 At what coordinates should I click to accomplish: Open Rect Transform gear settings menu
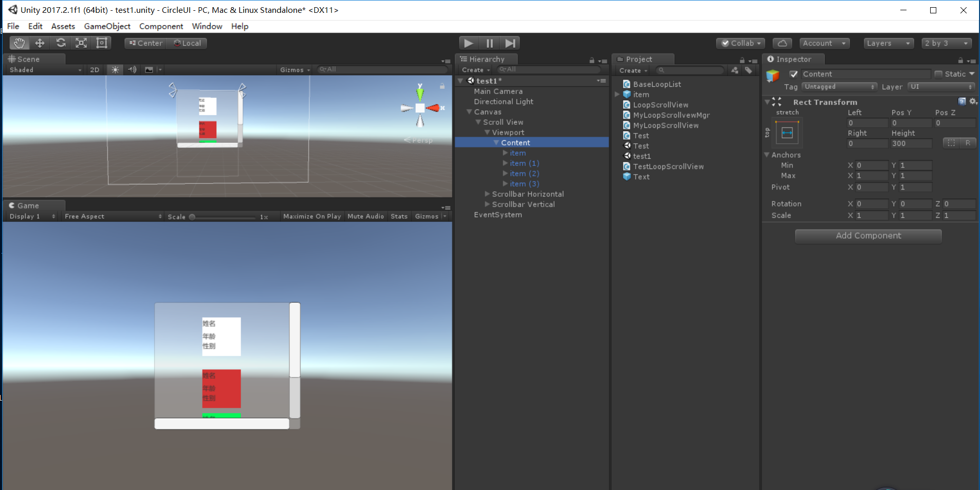973,102
